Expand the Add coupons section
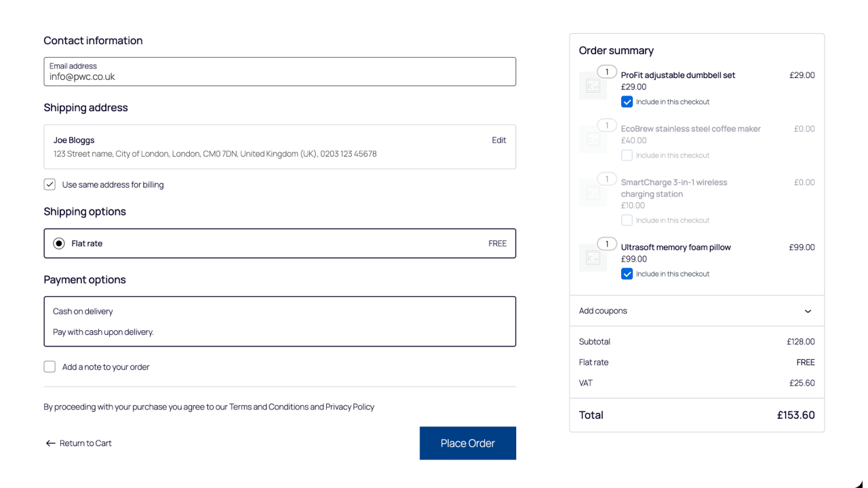This screenshot has width=868, height=488. (603, 310)
